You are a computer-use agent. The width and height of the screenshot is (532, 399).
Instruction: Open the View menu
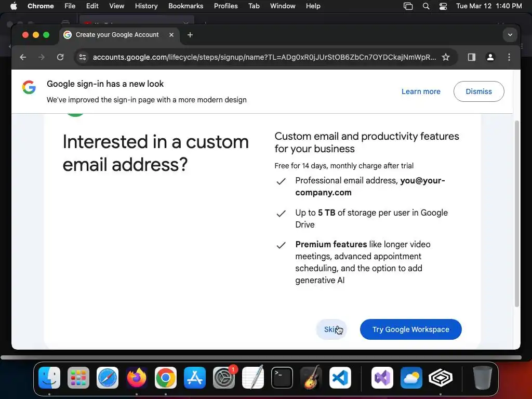point(116,6)
